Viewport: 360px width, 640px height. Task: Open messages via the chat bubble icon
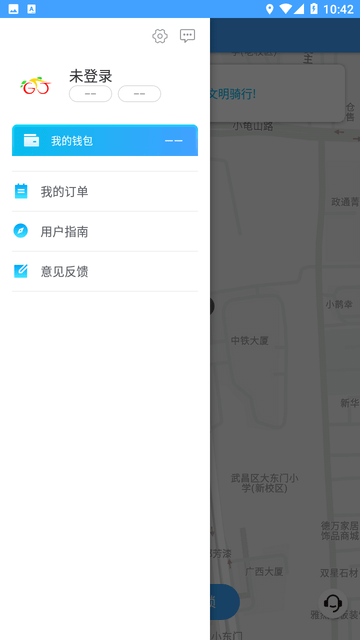(187, 36)
